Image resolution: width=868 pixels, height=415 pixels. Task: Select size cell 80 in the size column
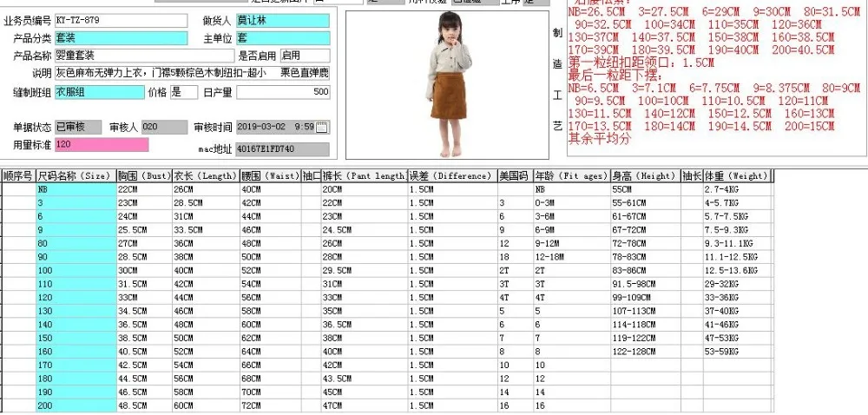click(x=76, y=243)
